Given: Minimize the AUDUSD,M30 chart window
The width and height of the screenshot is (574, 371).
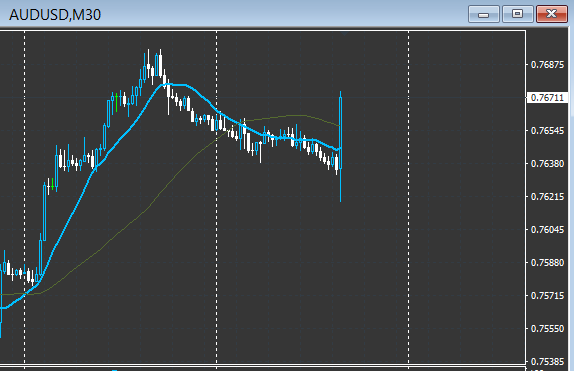Looking at the screenshot, I should tap(484, 14).
